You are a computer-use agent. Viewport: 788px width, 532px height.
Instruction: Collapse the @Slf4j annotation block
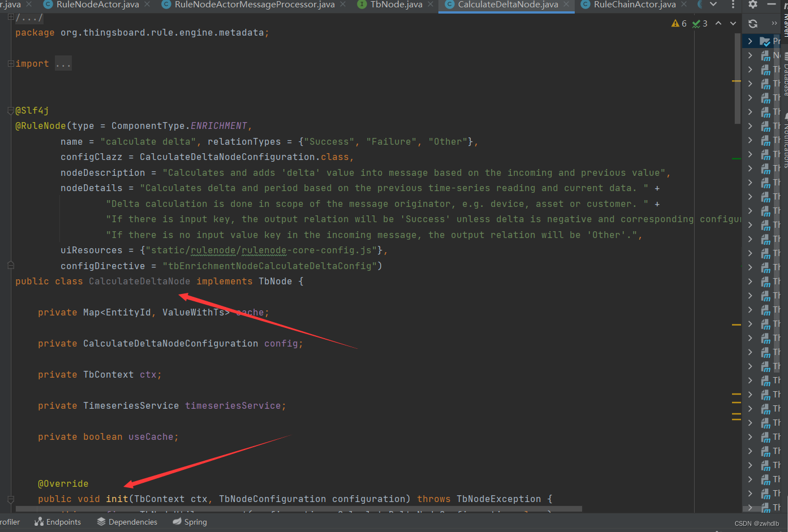click(x=11, y=110)
